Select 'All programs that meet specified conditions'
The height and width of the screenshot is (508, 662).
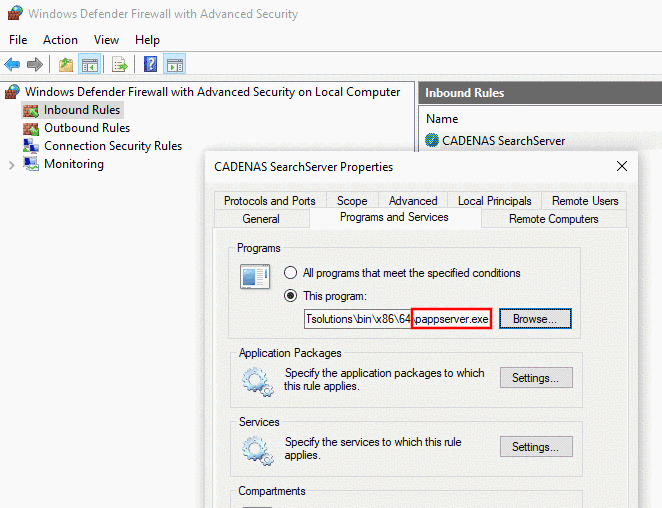click(291, 273)
